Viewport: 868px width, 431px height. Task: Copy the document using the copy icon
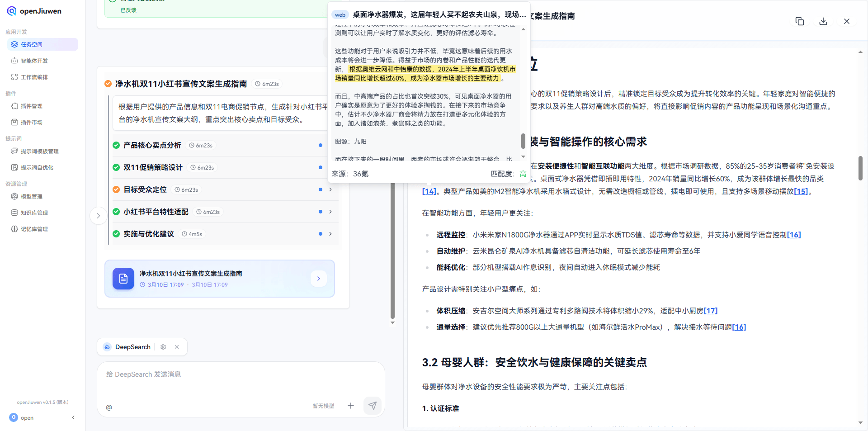click(x=800, y=21)
